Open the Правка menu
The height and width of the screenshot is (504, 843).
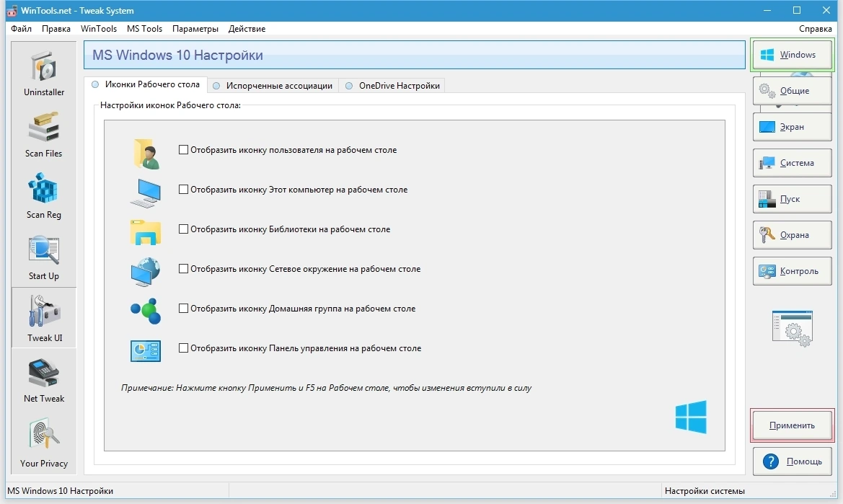56,29
